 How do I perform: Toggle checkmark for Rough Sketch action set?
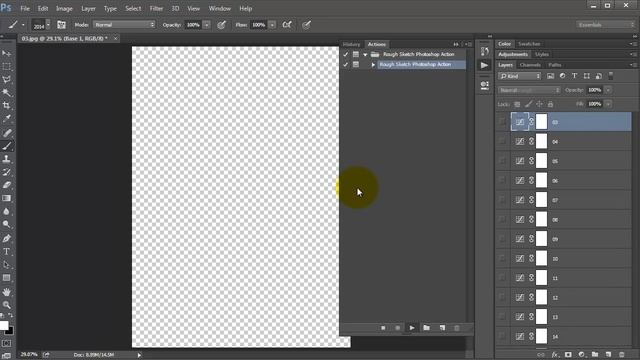[x=346, y=54]
